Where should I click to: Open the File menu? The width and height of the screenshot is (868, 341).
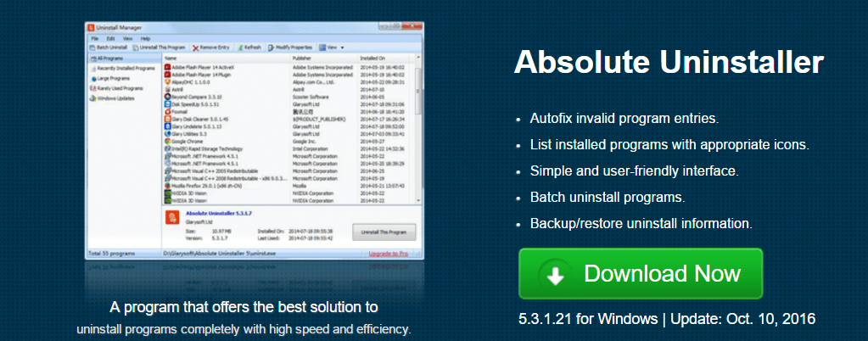coord(95,39)
